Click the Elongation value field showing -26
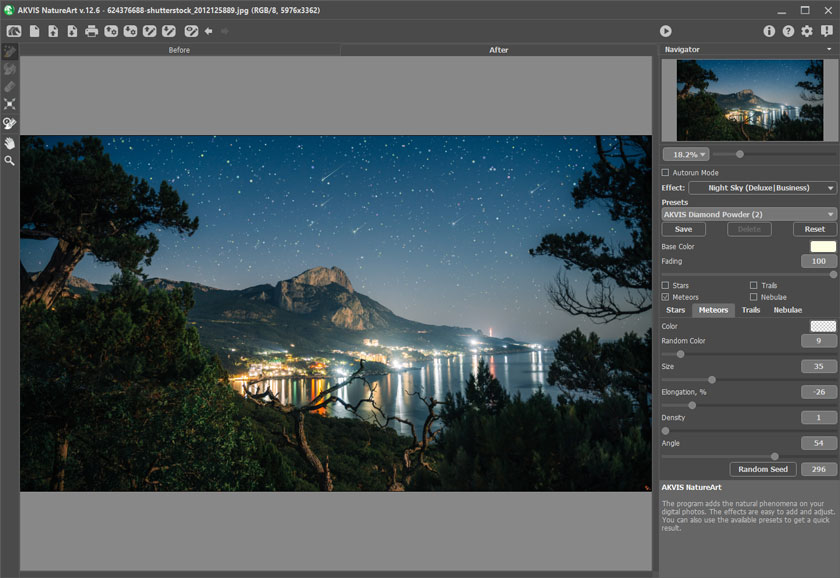Image resolution: width=840 pixels, height=578 pixels. [x=819, y=392]
